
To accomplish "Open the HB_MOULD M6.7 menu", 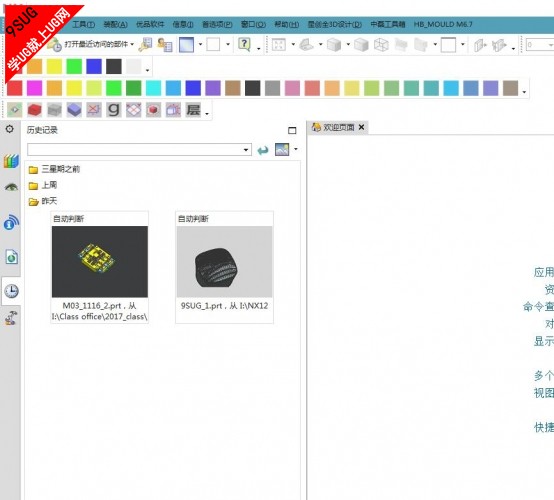I will 443,24.
